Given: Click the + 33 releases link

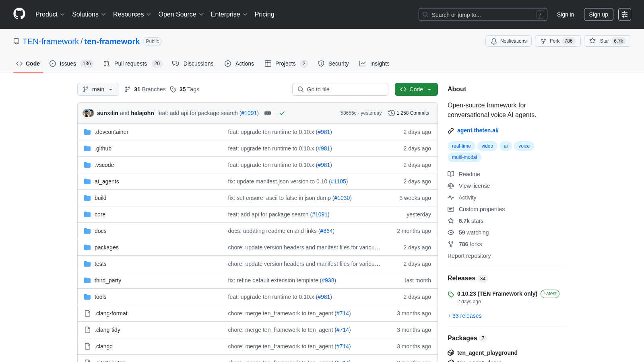Looking at the screenshot, I should click(x=464, y=316).
